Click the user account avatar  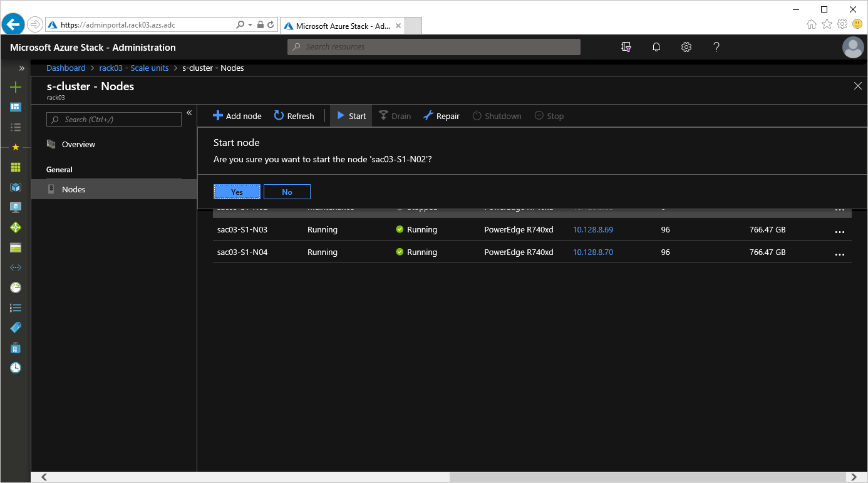coord(853,48)
